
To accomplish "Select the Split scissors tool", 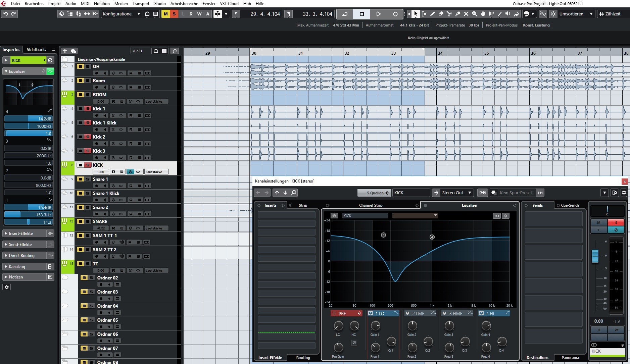I will (x=449, y=14).
